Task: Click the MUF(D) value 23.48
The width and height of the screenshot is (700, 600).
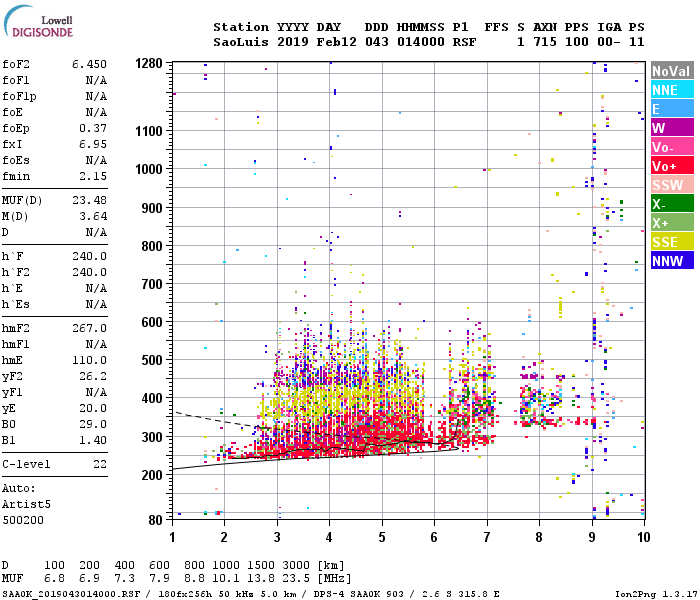Action: (x=89, y=200)
